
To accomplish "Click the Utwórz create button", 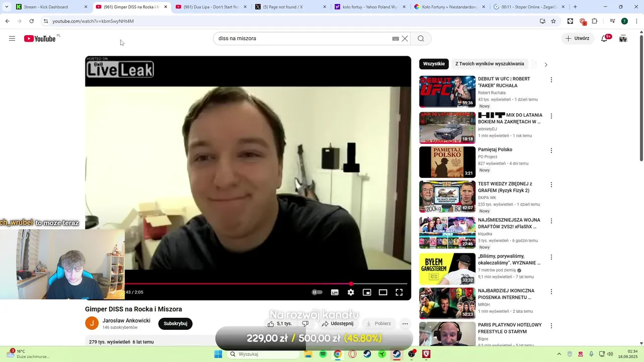I will pos(577,39).
